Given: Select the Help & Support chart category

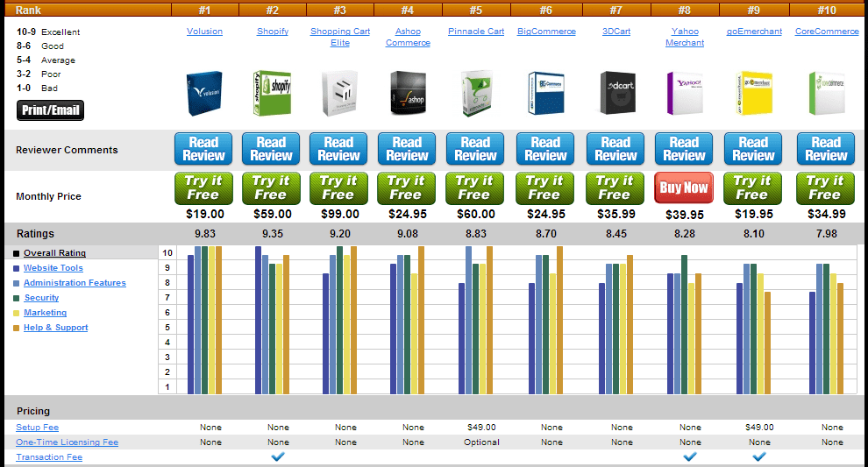Looking at the screenshot, I should click(x=55, y=328).
